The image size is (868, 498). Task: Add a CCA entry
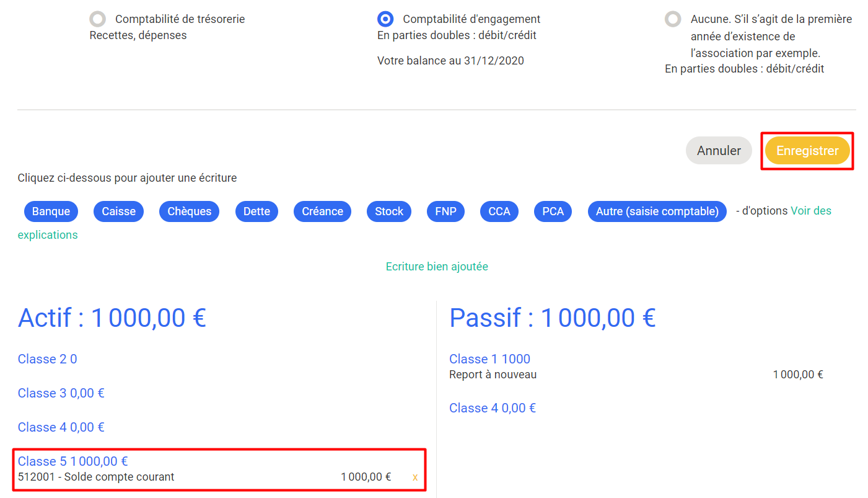tap(499, 211)
